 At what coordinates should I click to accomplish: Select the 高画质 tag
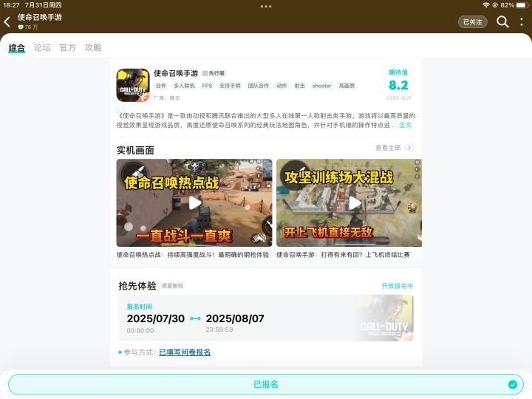click(x=347, y=86)
